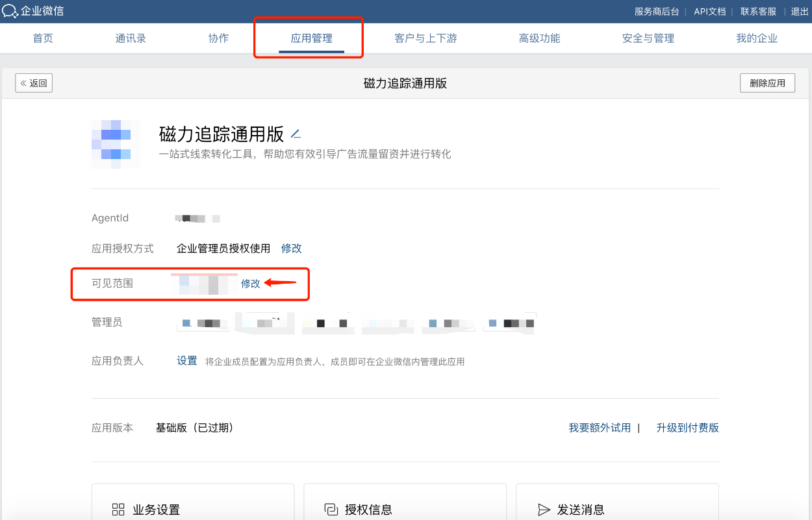Click the 删除应用 button

click(x=767, y=83)
